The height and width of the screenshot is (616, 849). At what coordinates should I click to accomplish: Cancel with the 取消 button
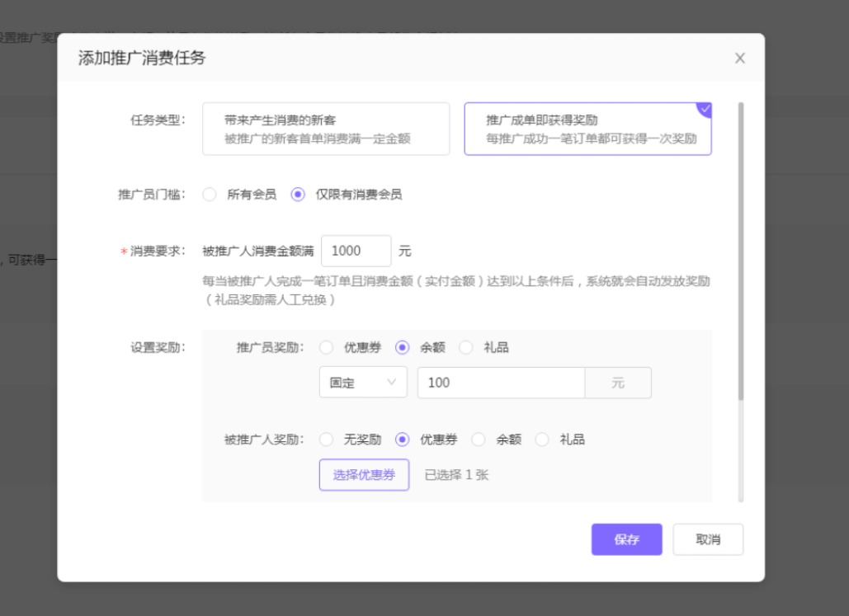point(708,539)
